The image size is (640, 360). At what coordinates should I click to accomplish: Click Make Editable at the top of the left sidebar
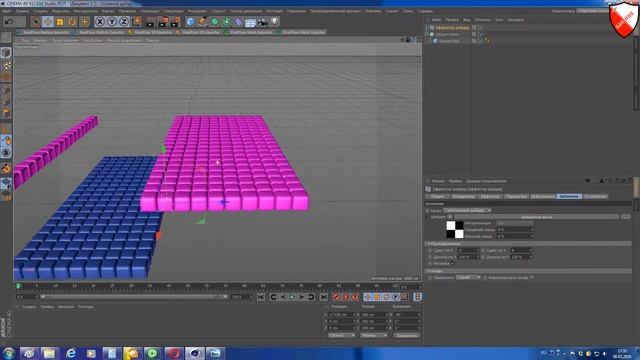coord(6,38)
